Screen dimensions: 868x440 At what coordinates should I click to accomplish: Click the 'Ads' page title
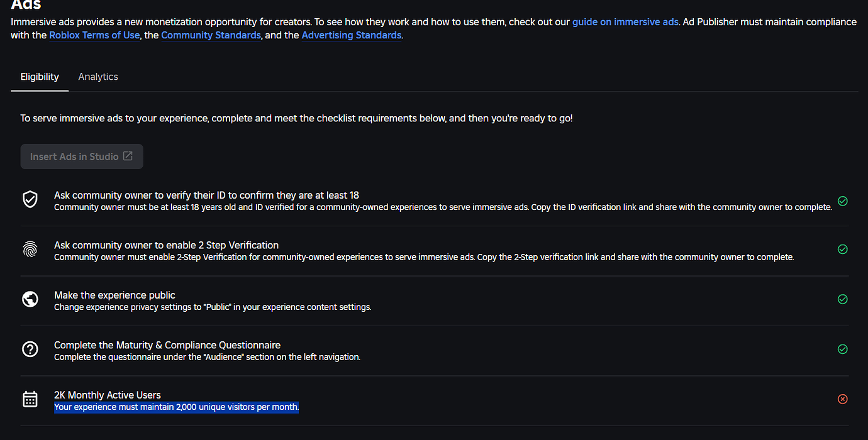coord(26,5)
